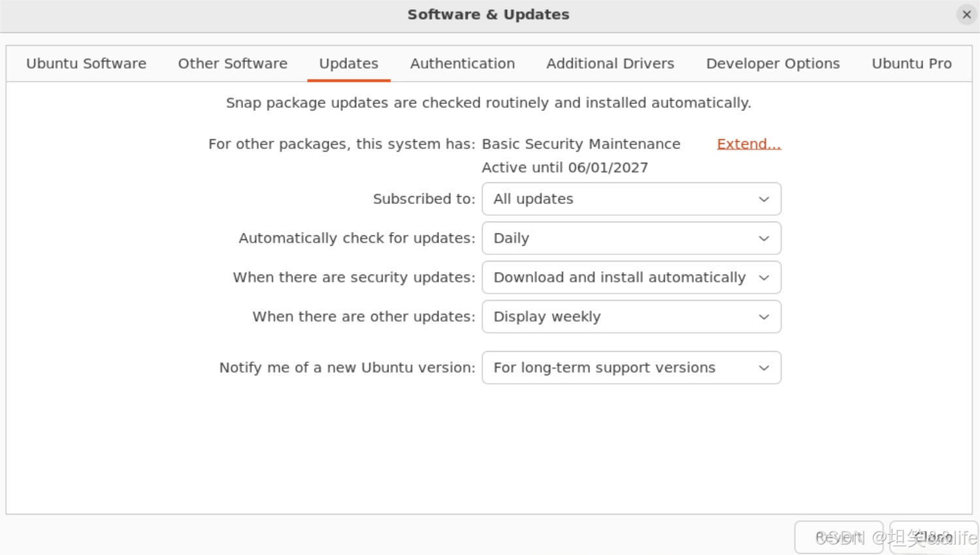This screenshot has width=980, height=555.
Task: Go to the Authentication tab
Action: coord(463,63)
